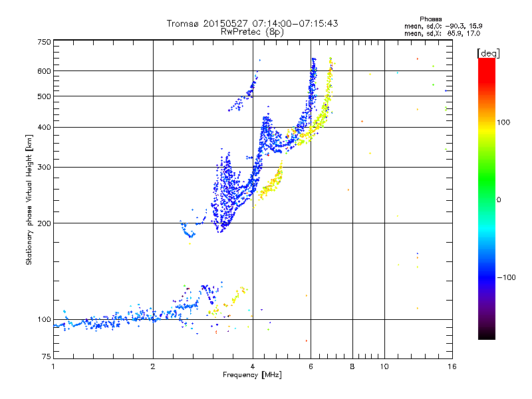This screenshot has height=399, width=532.
Task: Click the y-axis '200' tick label
Action: point(44,223)
